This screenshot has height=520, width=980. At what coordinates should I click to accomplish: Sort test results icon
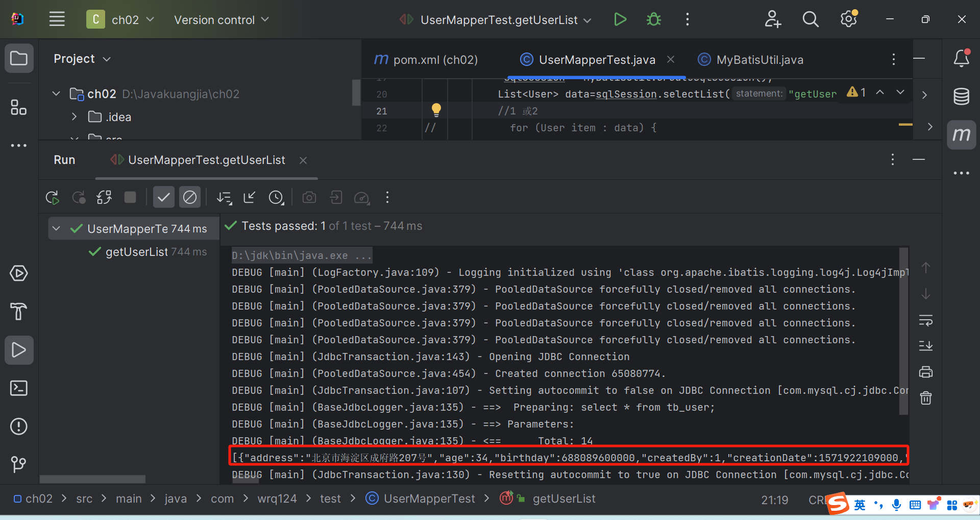(224, 197)
